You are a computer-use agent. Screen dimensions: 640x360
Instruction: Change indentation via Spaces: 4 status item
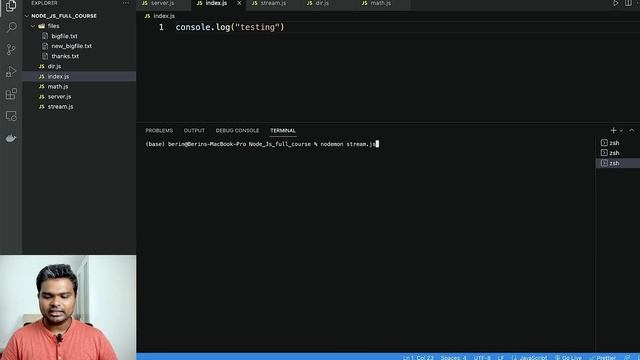[453, 358]
